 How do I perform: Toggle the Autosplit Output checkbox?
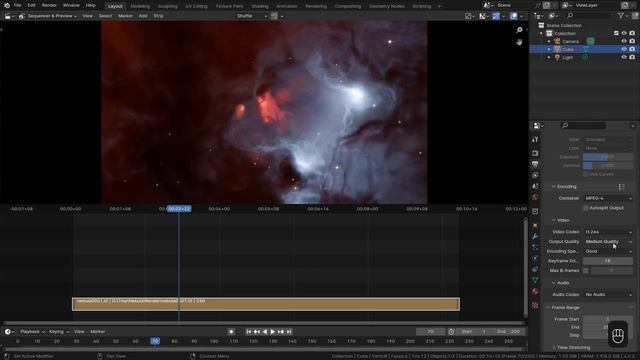coord(586,208)
